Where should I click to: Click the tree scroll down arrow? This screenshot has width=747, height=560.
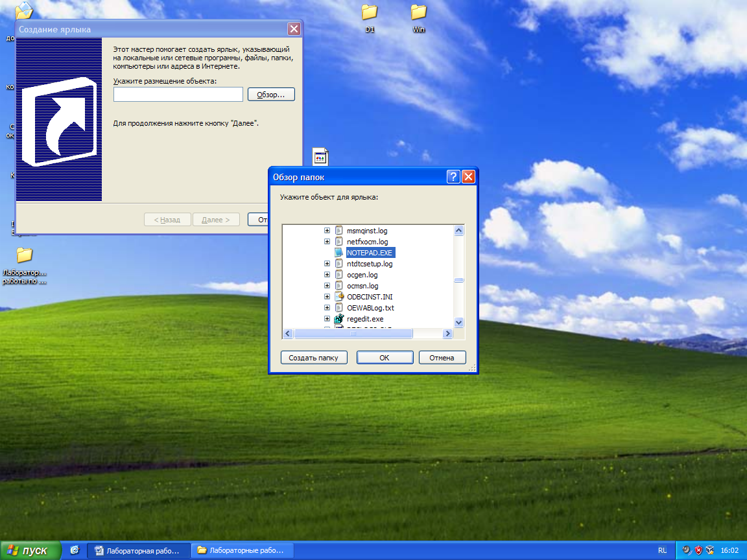[459, 322]
